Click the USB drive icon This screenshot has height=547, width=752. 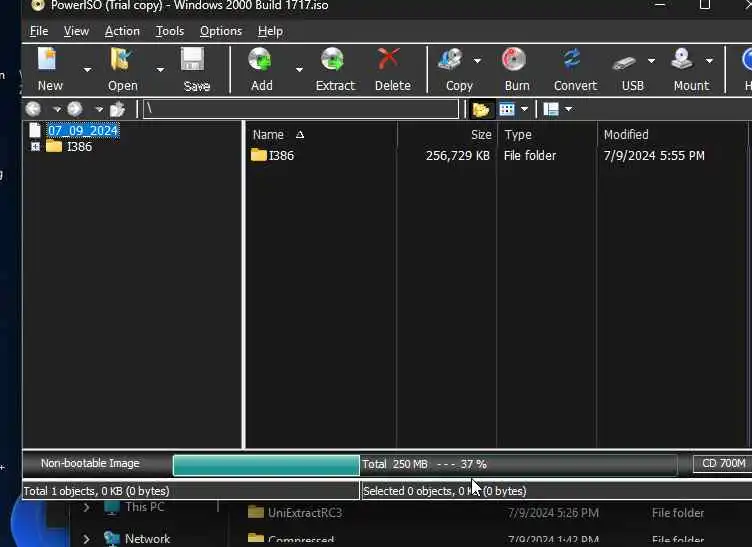click(624, 62)
